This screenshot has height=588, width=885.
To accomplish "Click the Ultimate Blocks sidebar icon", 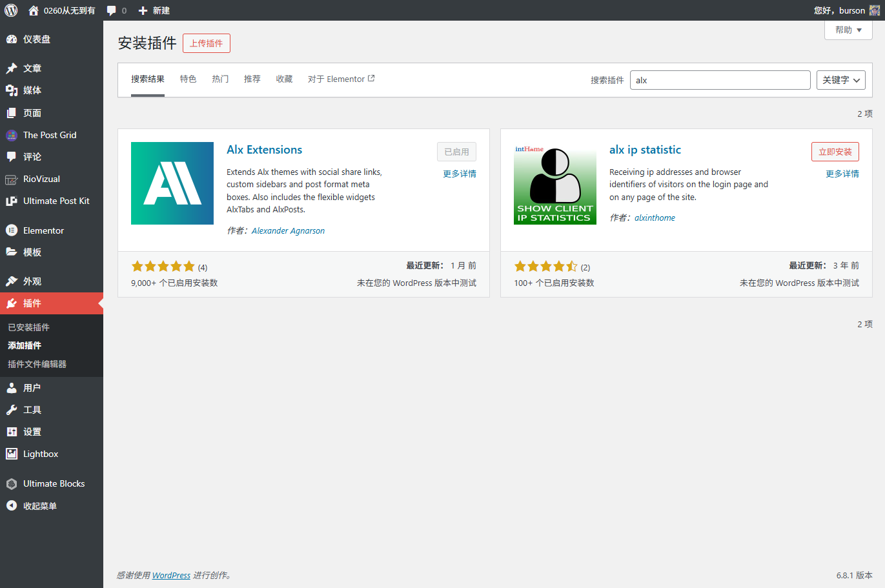I will coord(12,483).
